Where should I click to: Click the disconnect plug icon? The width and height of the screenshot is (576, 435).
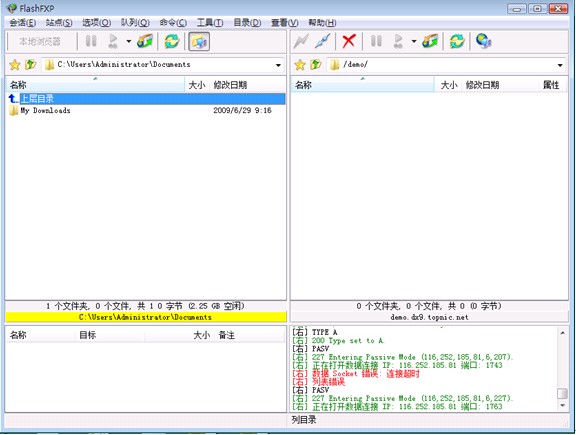coord(323,41)
